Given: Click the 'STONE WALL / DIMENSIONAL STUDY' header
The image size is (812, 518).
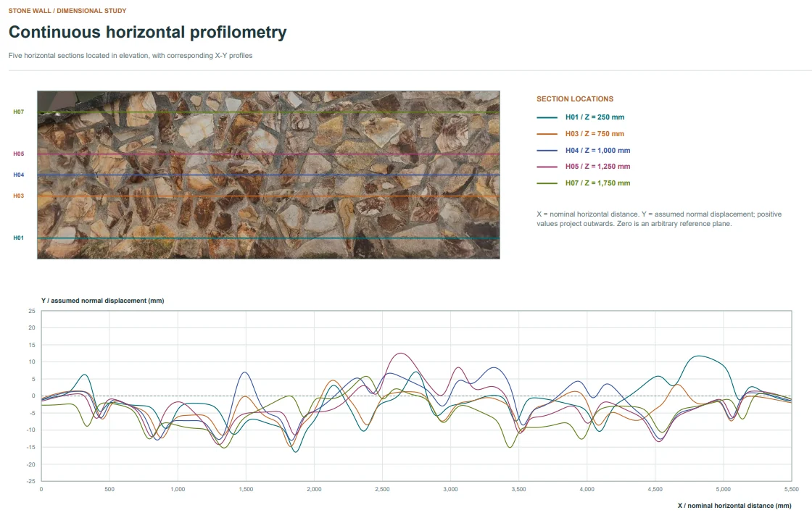Looking at the screenshot, I should [x=67, y=11].
